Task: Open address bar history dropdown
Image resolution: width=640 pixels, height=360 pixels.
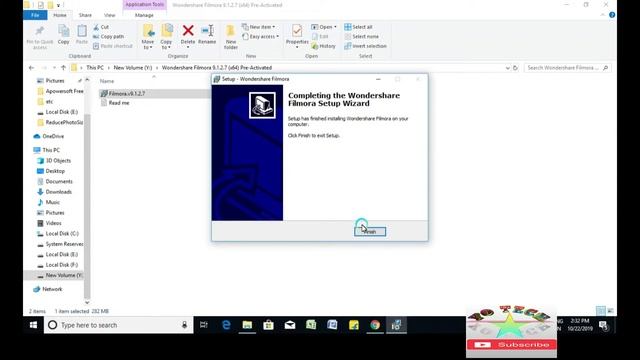Action: 507,68
